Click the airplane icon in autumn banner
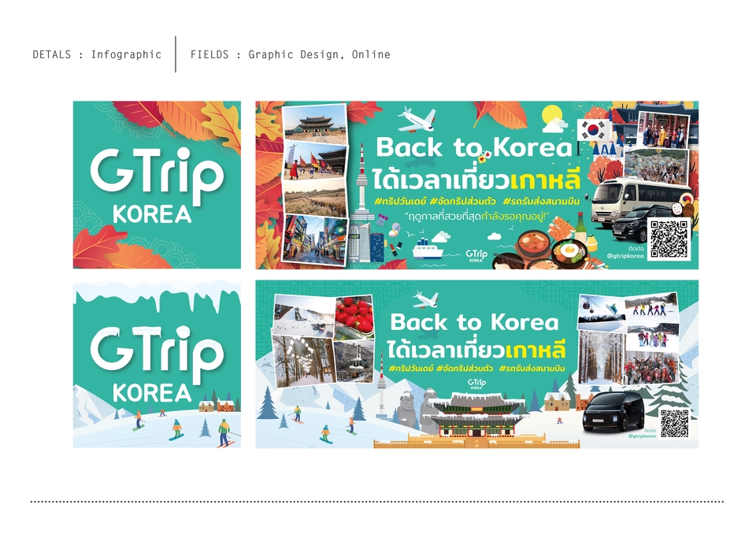The image size is (756, 534). coord(417,119)
